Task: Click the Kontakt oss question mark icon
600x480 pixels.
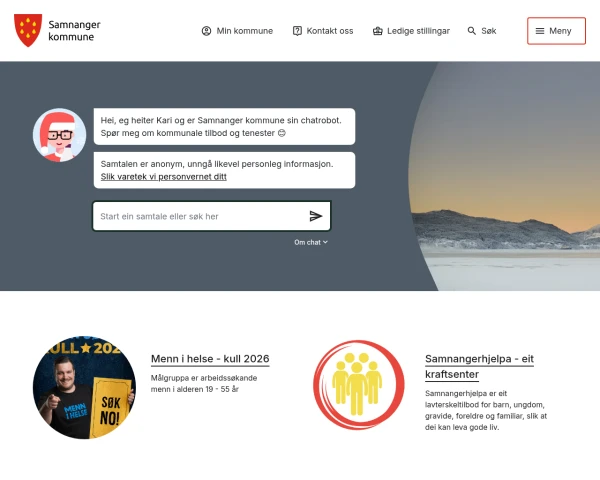Action: pyautogui.click(x=297, y=31)
